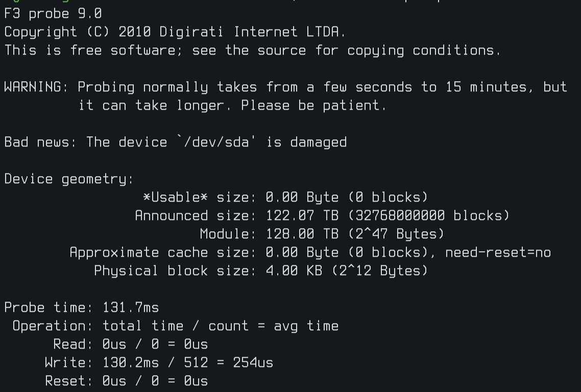Click the "Reset:" timing row label

[x=69, y=381]
